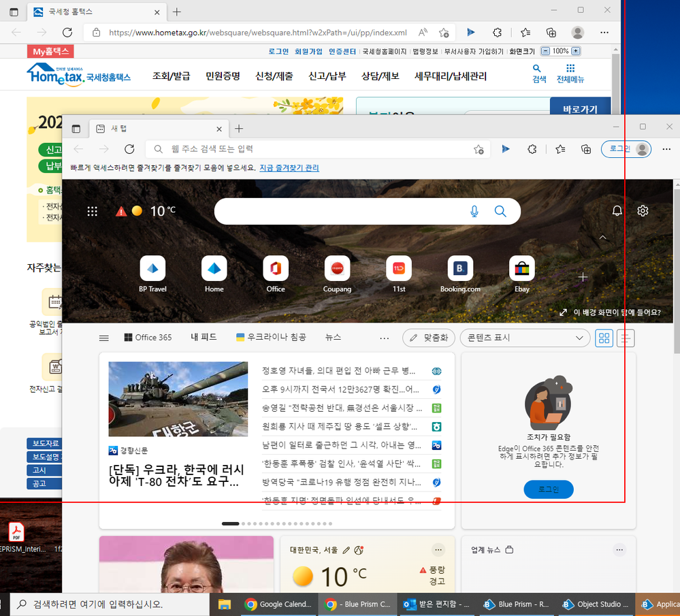Image resolution: width=680 pixels, height=616 pixels.
Task: Click the microphone voice search icon
Action: point(474,212)
